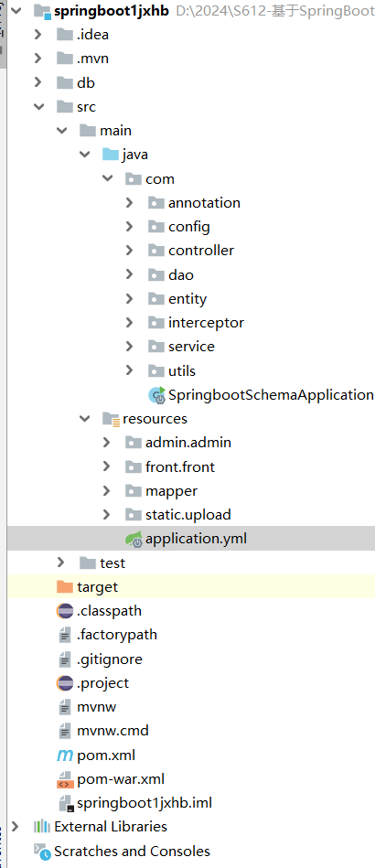Collapse the resources folder arrow
The height and width of the screenshot is (868, 375).
(x=84, y=419)
